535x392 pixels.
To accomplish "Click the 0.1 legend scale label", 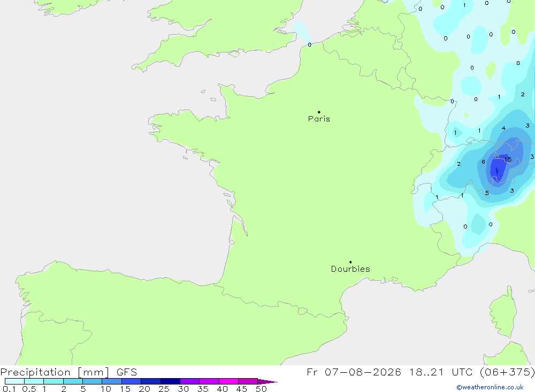I will tap(9, 389).
